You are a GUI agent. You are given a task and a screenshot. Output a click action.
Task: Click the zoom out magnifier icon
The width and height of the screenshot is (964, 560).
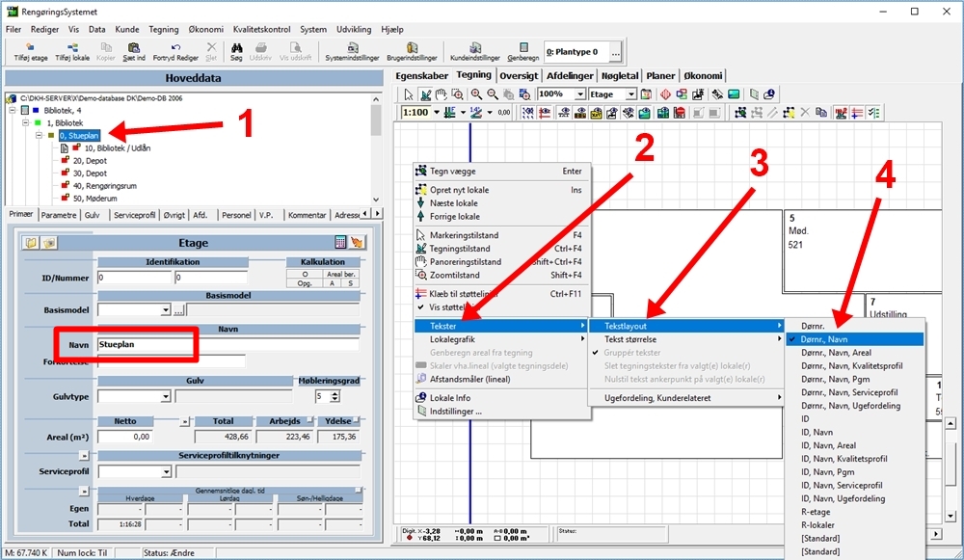[493, 94]
